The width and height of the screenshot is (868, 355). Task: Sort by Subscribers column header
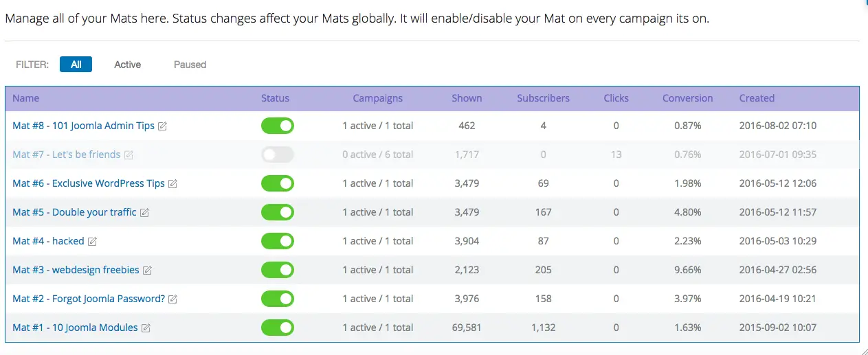coord(544,98)
